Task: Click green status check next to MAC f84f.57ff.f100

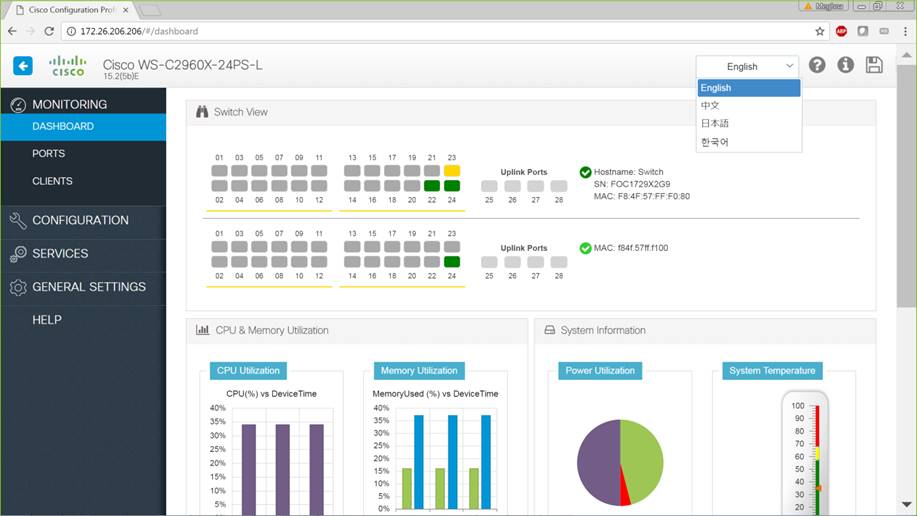Action: tap(585, 248)
